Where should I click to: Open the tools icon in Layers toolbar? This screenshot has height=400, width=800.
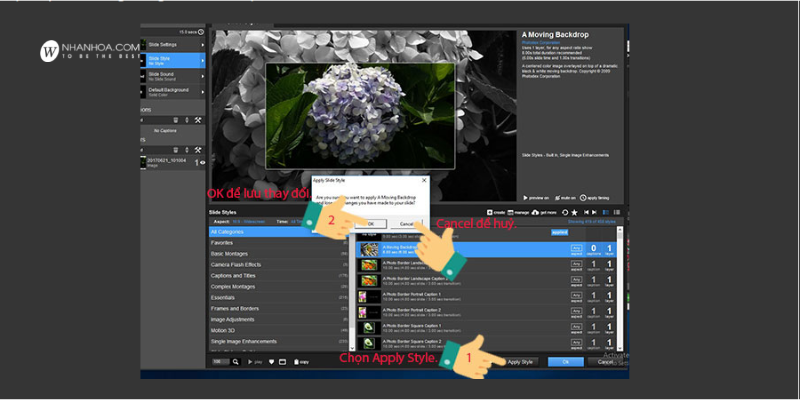tap(198, 150)
